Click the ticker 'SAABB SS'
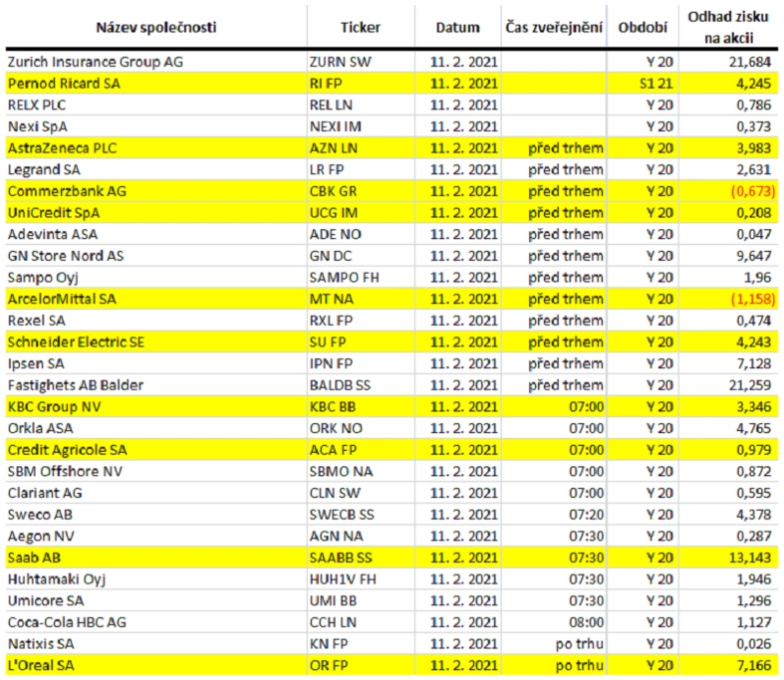The width and height of the screenshot is (784, 680). 341,558
